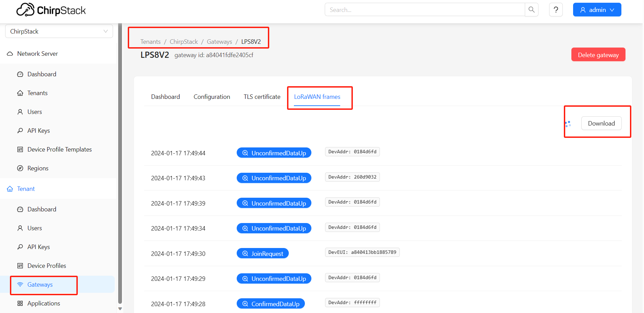Screen dimensions: 644x313
Task: Click the timestamp 2024-01-17 17:49:44
Action: tap(178, 153)
